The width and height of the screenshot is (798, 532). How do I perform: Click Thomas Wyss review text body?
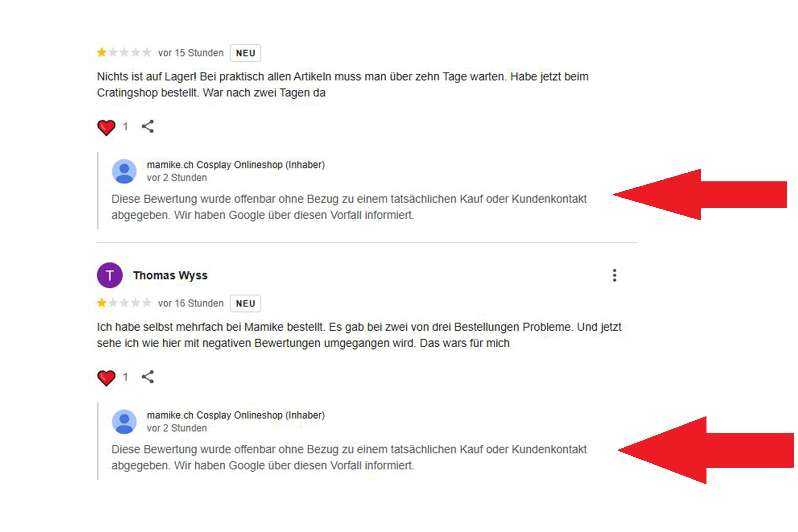point(359,335)
